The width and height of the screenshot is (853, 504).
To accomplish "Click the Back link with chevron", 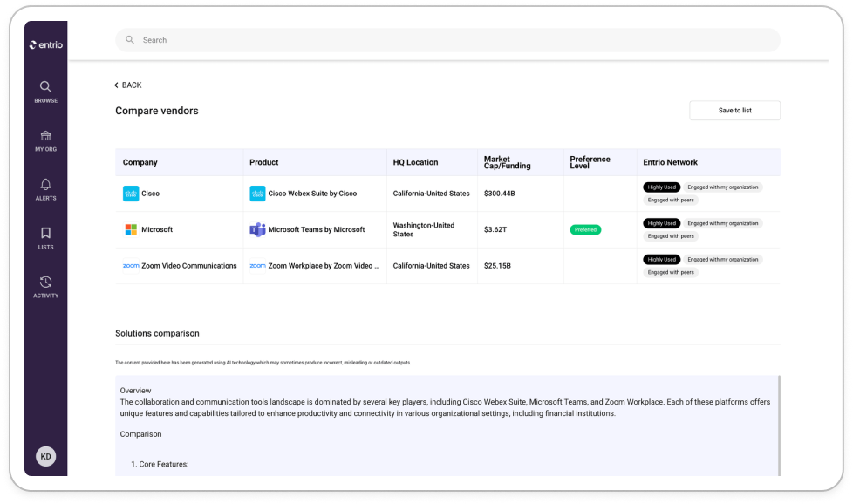I will pyautogui.click(x=127, y=85).
